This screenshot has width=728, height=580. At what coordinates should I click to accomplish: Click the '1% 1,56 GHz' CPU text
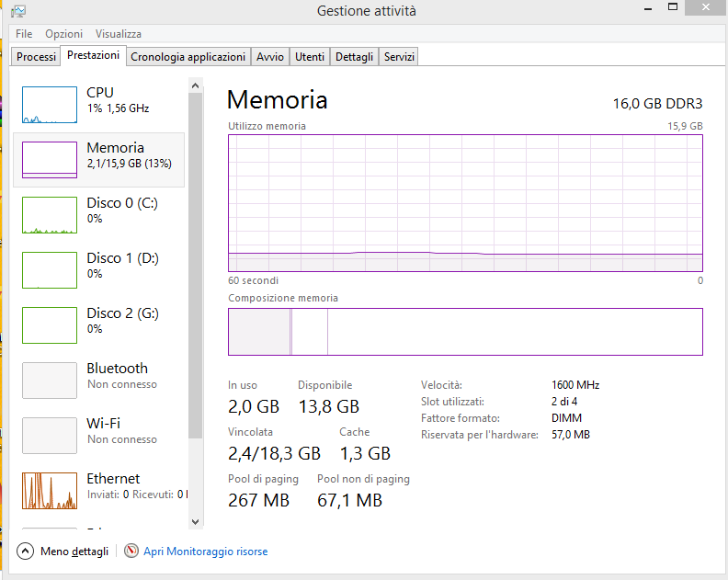[x=119, y=108]
